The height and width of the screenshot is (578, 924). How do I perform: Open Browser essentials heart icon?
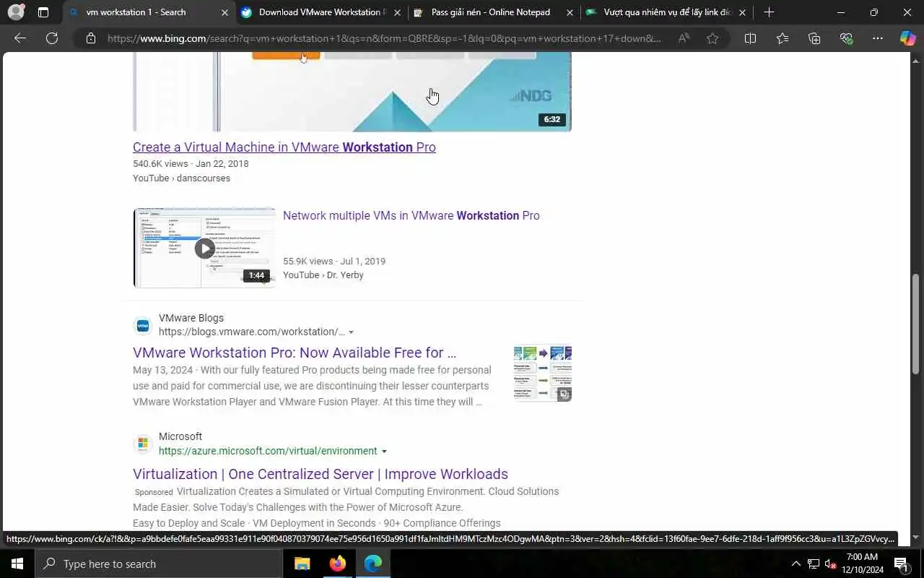[846, 38]
